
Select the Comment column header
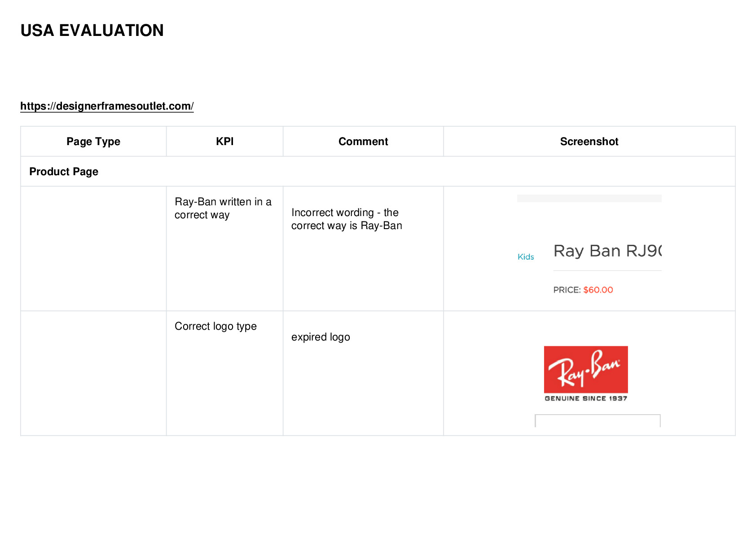[x=363, y=141]
